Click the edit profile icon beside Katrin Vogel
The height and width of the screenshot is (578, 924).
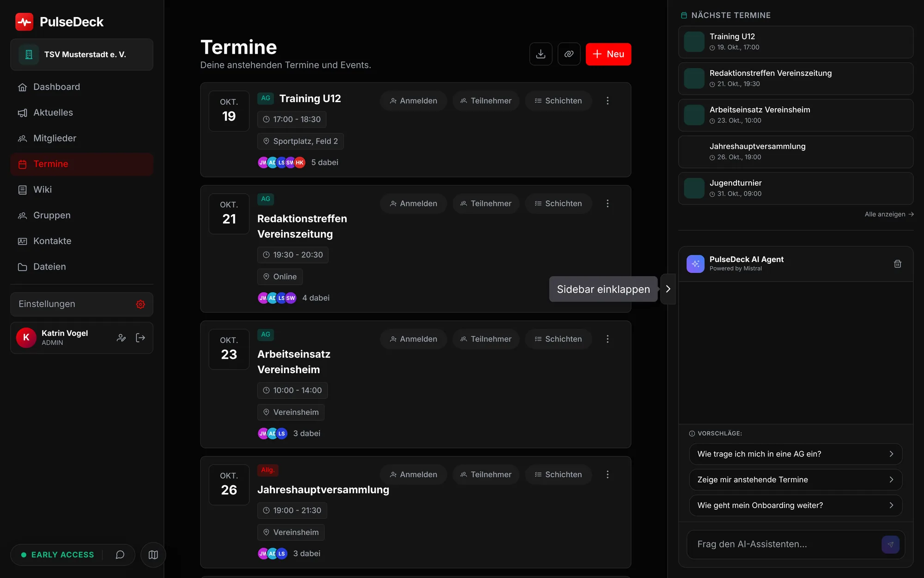tap(121, 338)
